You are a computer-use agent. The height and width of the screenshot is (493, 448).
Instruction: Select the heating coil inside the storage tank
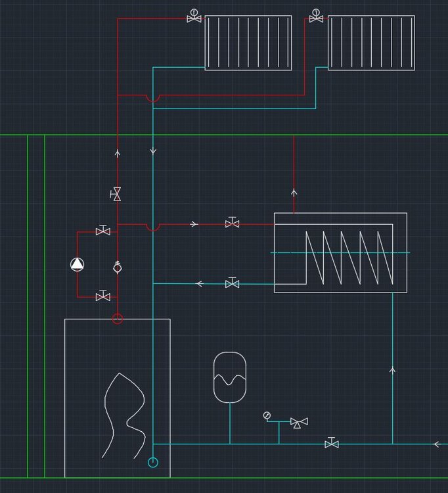pyautogui.click(x=349, y=256)
